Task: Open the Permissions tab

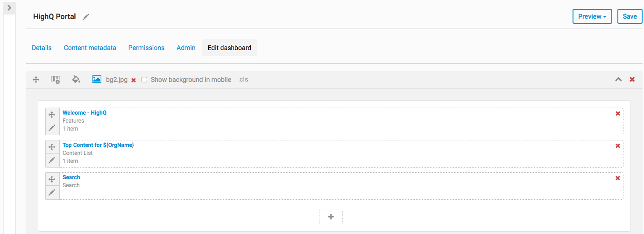Action: [x=146, y=48]
